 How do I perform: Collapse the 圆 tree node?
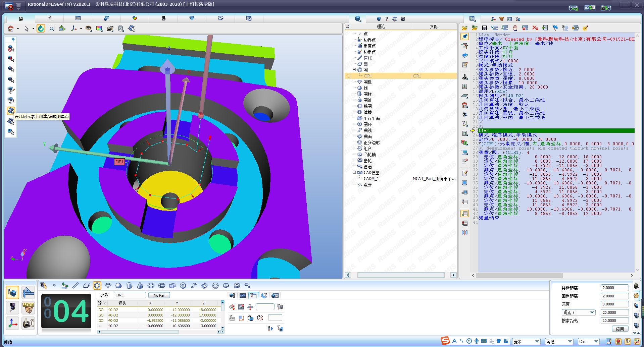pos(354,70)
